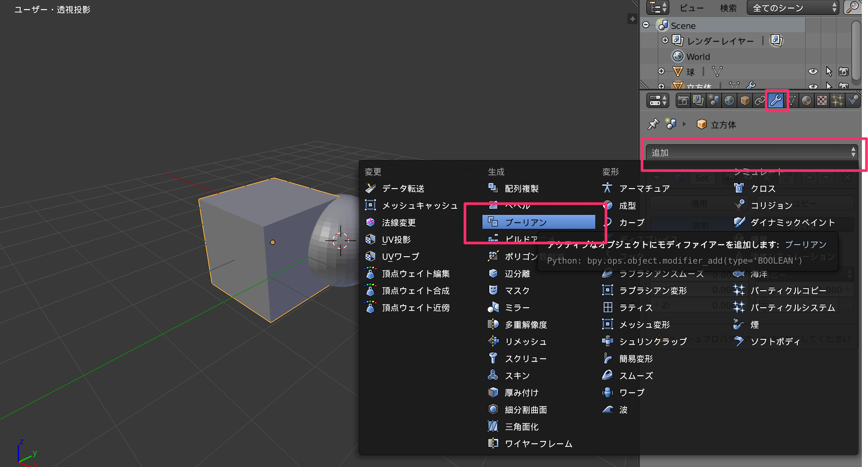
Task: Click wrench icon on 立方体 outliner row
Action: coord(751,85)
